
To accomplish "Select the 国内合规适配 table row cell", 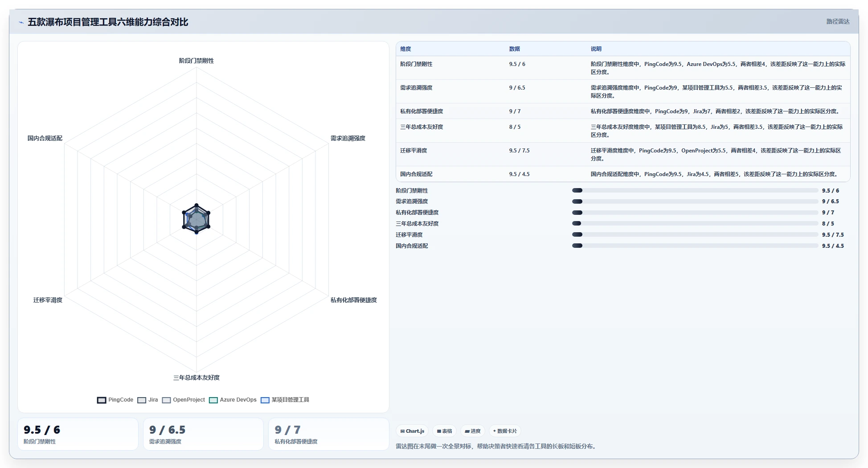I will [416, 174].
